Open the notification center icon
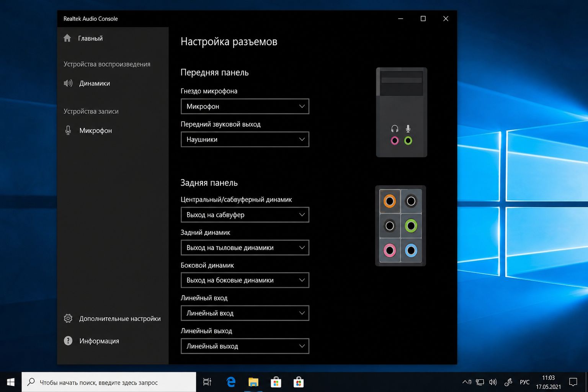This screenshot has width=588, height=392. tap(573, 382)
